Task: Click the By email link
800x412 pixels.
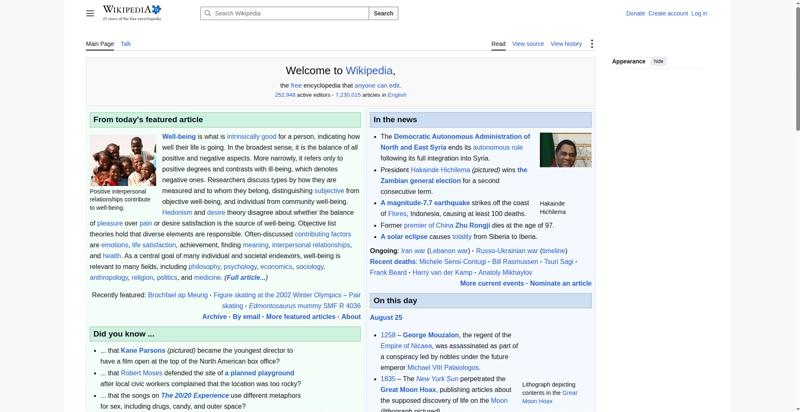Action: (246, 317)
